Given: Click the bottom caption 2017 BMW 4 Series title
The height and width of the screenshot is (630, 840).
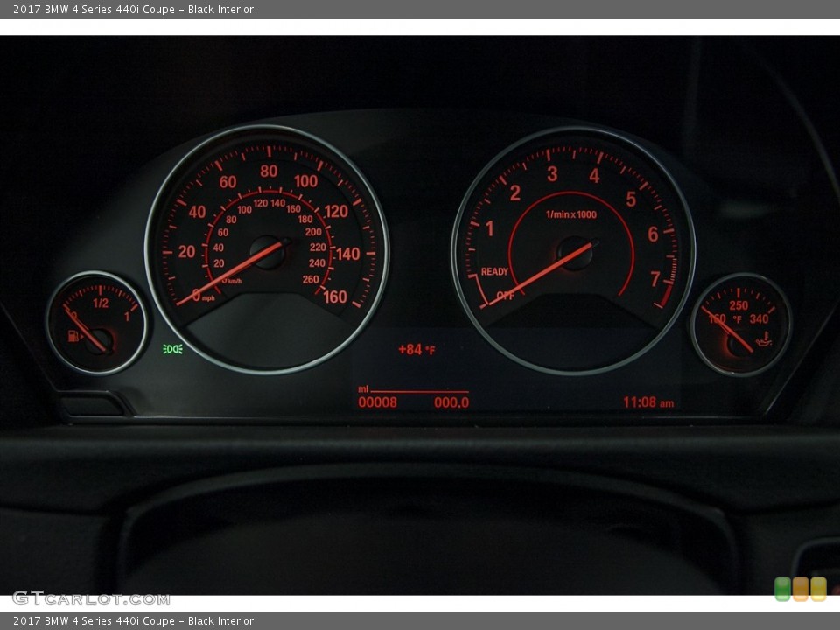Looking at the screenshot, I should tap(133, 621).
